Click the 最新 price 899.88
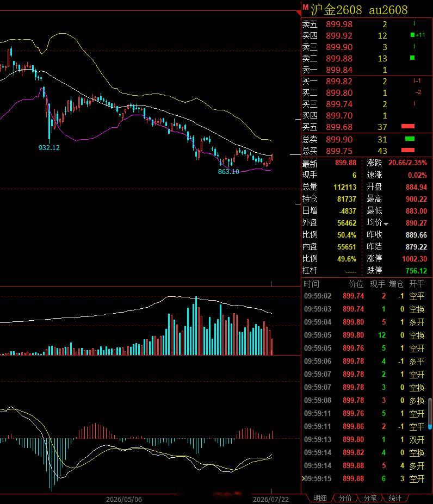Viewport: 433px width, 504px height. (345, 163)
